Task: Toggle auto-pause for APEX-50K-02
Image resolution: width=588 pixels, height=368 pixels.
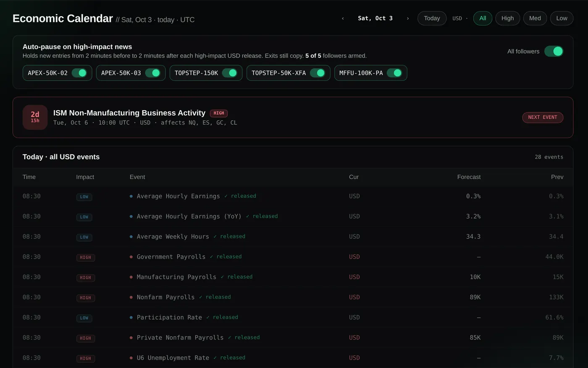Action: coord(79,73)
